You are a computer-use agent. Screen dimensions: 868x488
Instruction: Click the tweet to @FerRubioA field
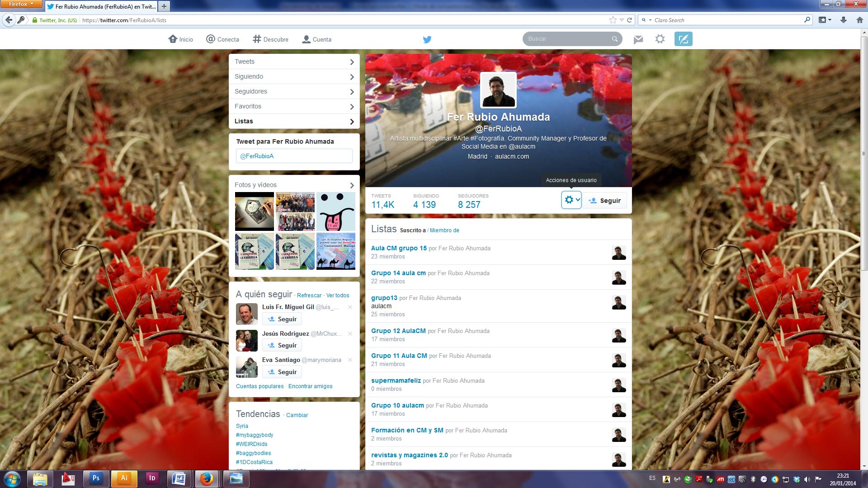[x=294, y=156]
